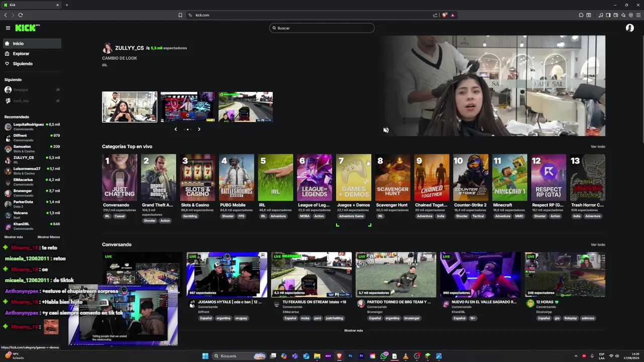Open Brave Shields lion icon
This screenshot has height=362, width=644.
444,15
